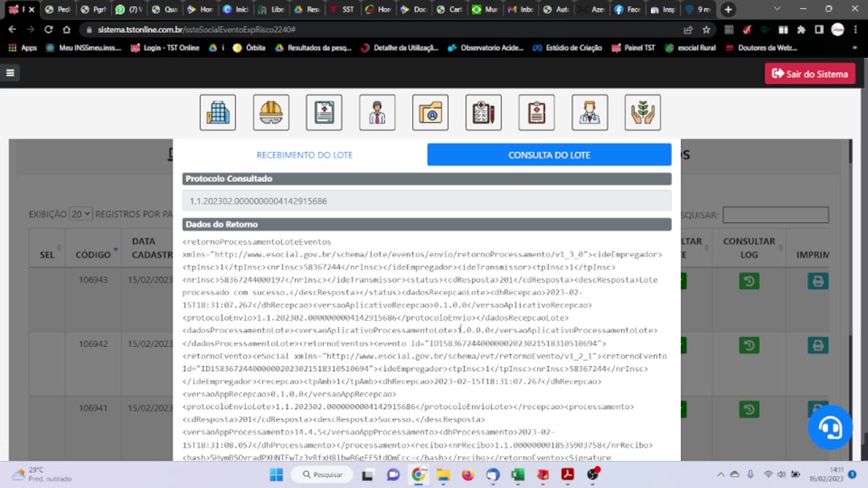The width and height of the screenshot is (868, 488).
Task: Open Chrome's three-dot menu
Action: (x=857, y=30)
